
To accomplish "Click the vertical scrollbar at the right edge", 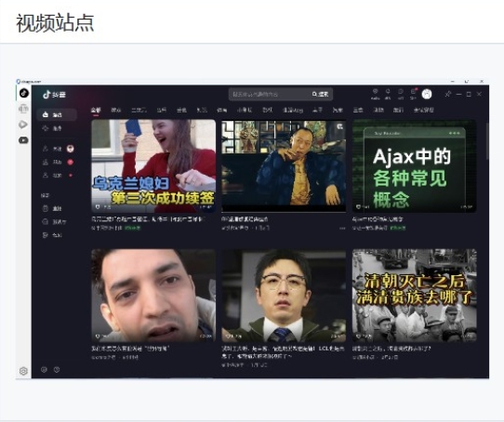I will click(x=487, y=141).
